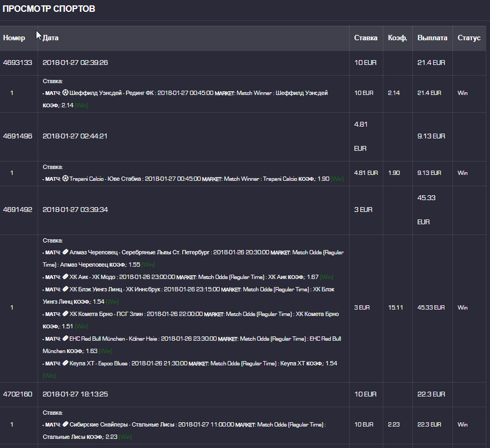Click the Ставка column header
The height and width of the screenshot is (448, 490).
pyautogui.click(x=365, y=38)
